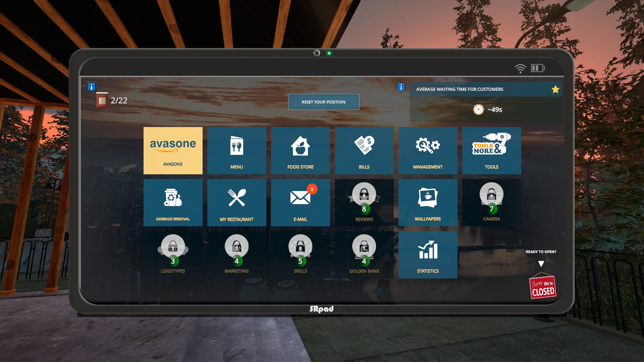
Task: Check your Bills
Action: [364, 150]
